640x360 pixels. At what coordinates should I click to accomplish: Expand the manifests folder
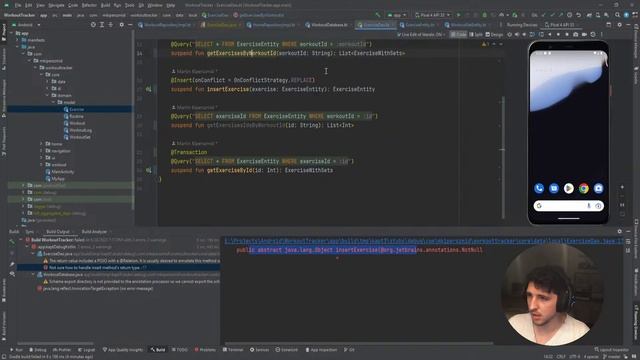click(17, 40)
